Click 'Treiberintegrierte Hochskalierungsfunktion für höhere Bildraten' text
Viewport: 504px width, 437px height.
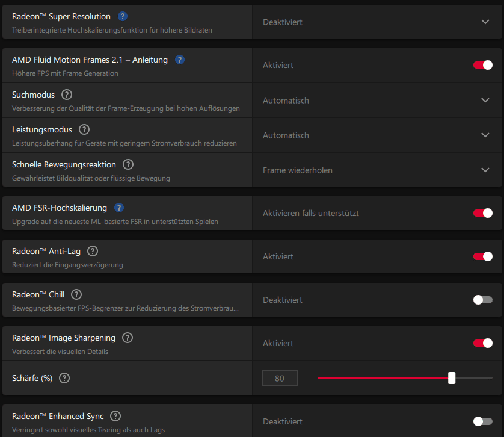[112, 30]
